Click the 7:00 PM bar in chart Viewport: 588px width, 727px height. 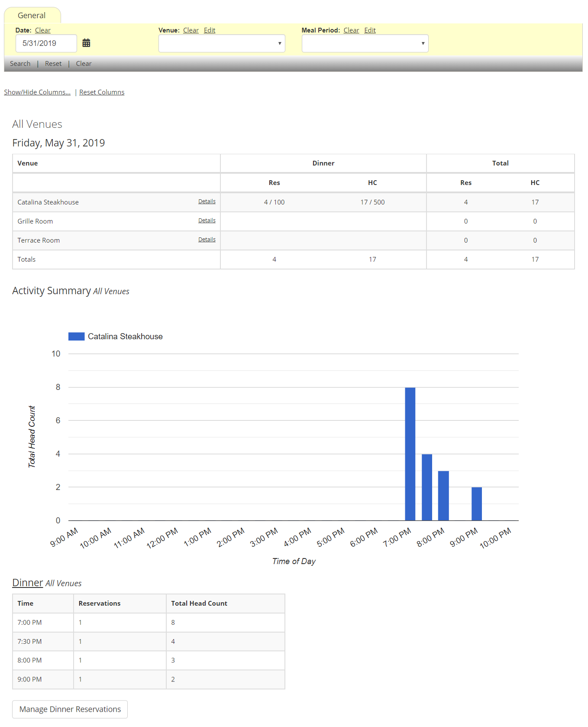[x=410, y=454]
